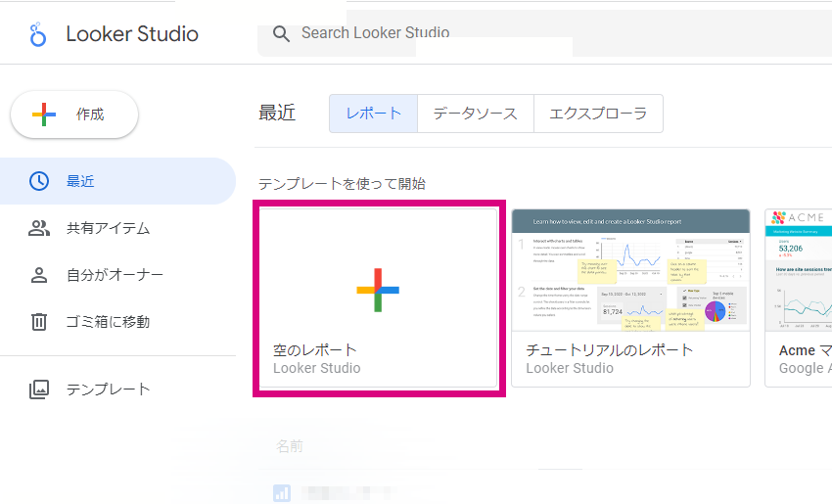The width and height of the screenshot is (832, 504).
Task: Switch to the レポート tab
Action: pos(374,114)
